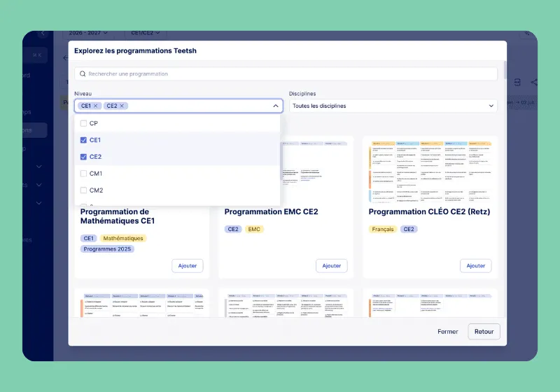This screenshot has width=560, height=392.
Task: Check the CM1 level checkbox
Action: coord(83,174)
